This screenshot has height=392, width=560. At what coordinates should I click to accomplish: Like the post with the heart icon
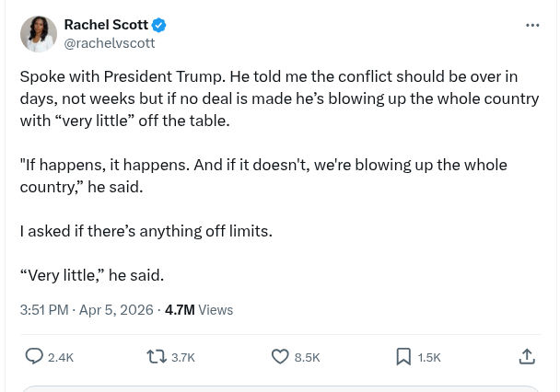[x=280, y=356]
